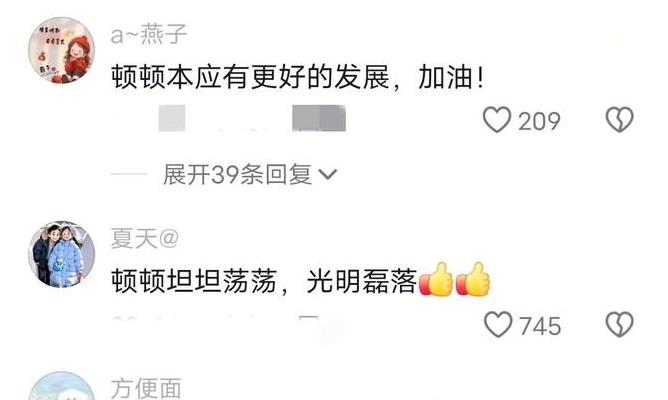Open 方便面 profile avatar

pos(61,386)
